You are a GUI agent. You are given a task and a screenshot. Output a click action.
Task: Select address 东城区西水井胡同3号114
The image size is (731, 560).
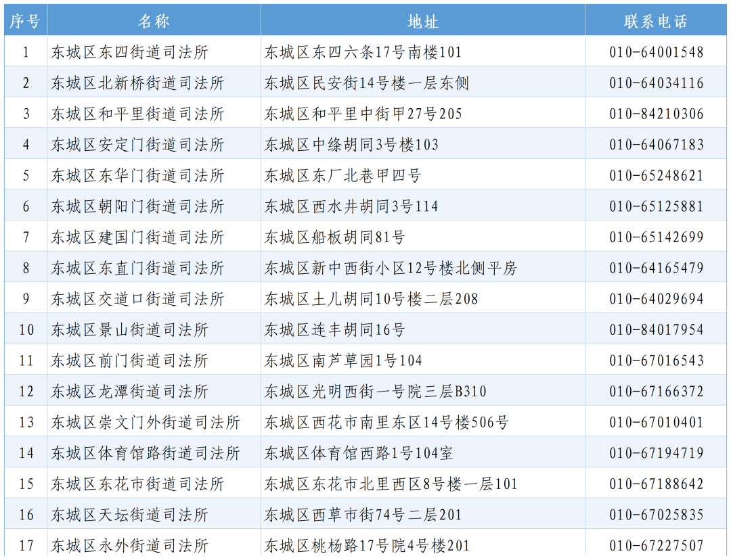351,206
